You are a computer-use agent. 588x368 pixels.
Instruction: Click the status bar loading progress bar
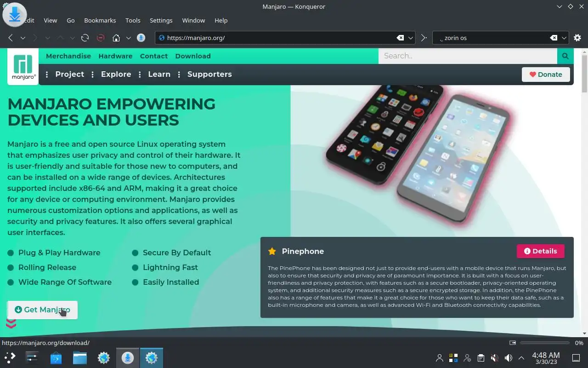tap(545, 343)
